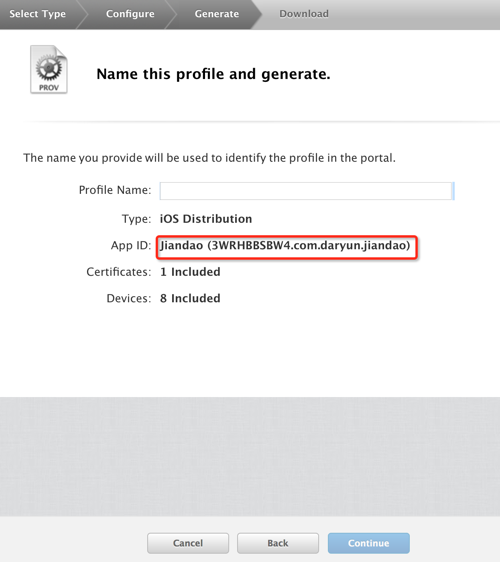The height and width of the screenshot is (562, 500).
Task: Focus the Profile Name input field
Action: (307, 191)
